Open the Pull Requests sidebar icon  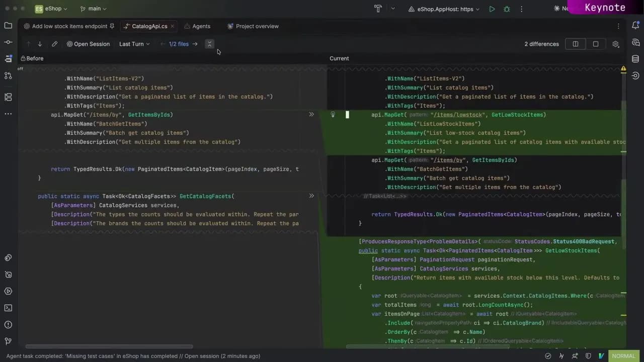point(8,75)
